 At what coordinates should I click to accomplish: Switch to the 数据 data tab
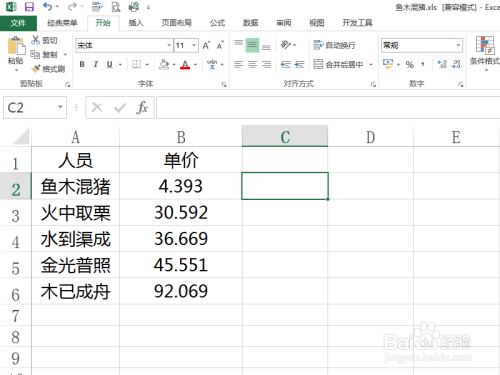coord(251,23)
